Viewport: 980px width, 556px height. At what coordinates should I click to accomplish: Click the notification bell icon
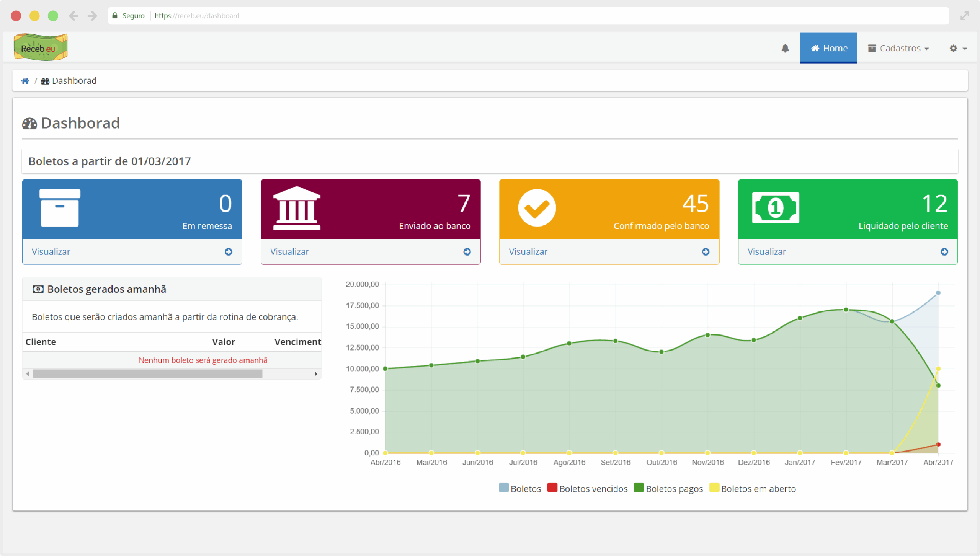click(x=785, y=48)
